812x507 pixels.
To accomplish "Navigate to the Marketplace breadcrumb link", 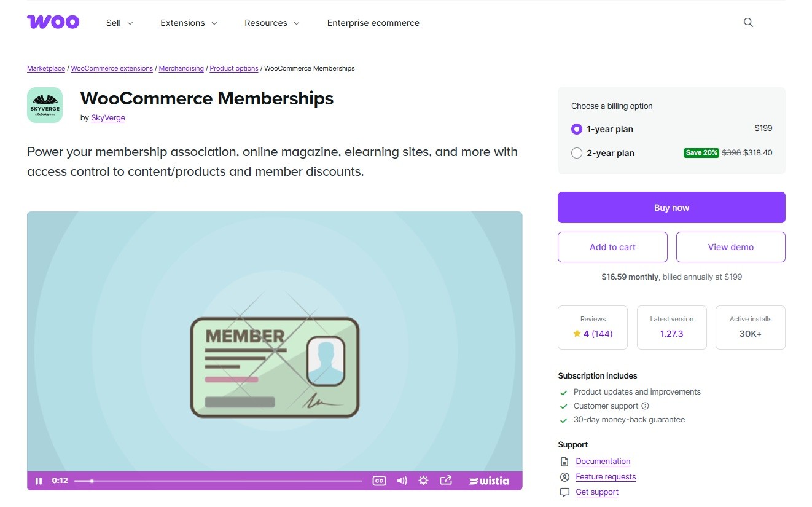I will pyautogui.click(x=45, y=68).
